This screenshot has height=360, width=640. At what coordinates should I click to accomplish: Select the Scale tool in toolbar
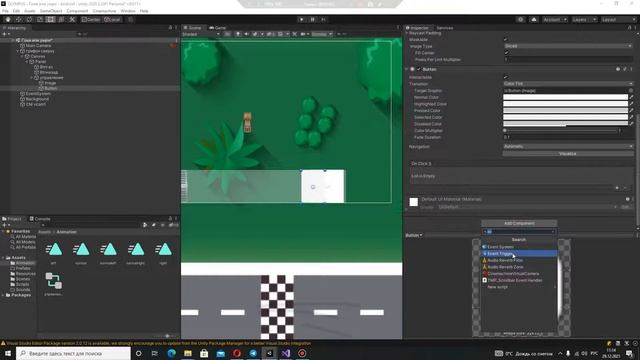pyautogui.click(x=40, y=20)
